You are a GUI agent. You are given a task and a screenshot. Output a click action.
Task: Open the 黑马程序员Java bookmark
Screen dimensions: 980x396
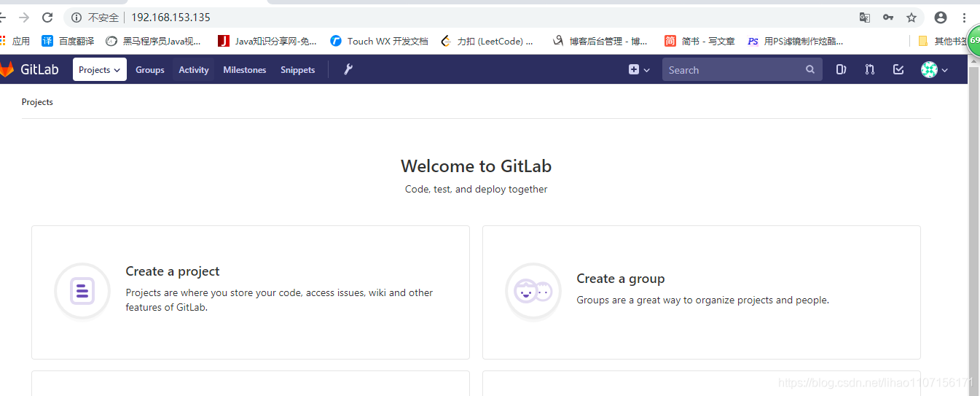[153, 42]
